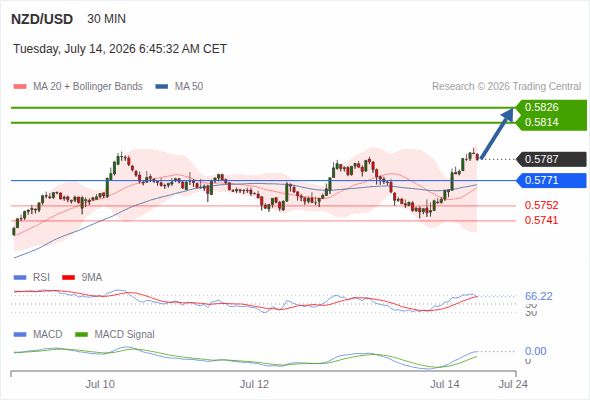Click the 0.5752 support level label
This screenshot has width=590, height=400.
click(x=541, y=205)
